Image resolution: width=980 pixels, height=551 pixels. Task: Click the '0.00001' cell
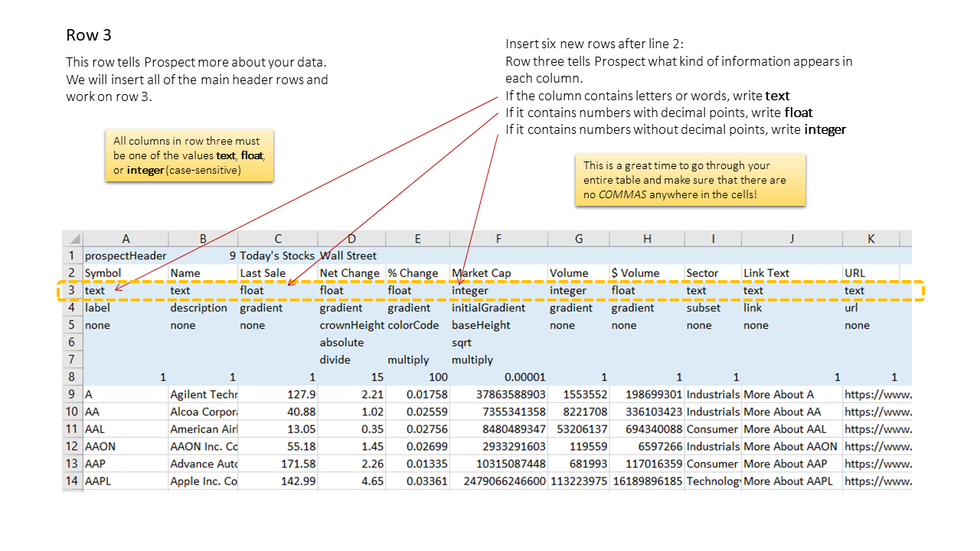pos(498,377)
